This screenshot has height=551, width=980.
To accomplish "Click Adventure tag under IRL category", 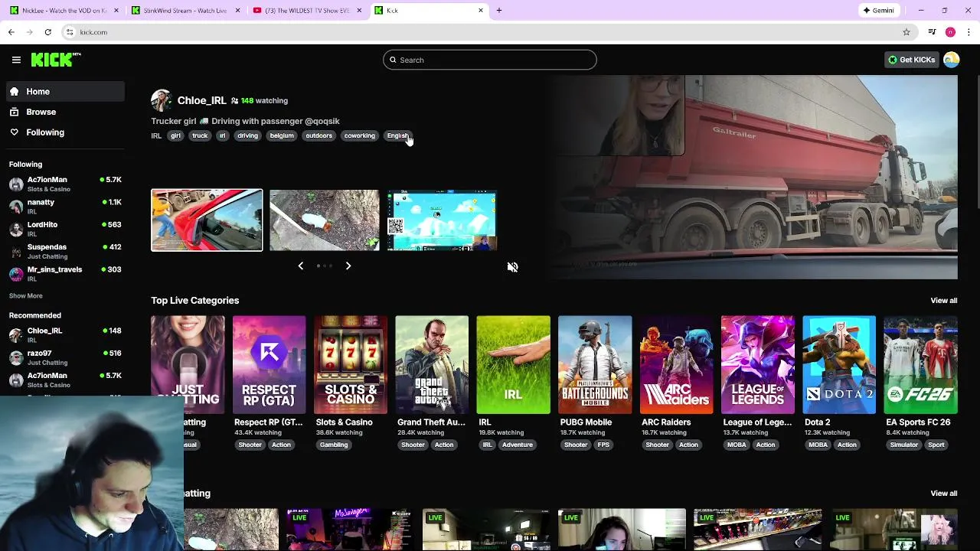I will [518, 445].
